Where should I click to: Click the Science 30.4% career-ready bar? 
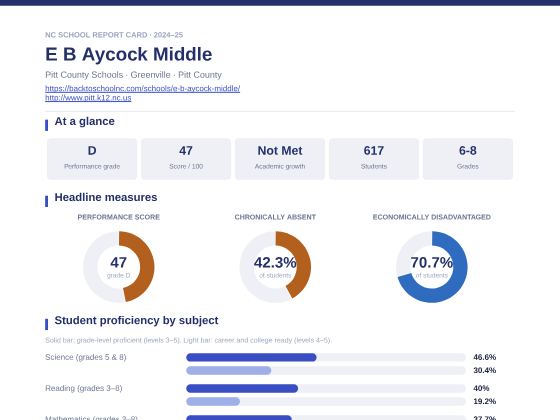point(326,370)
